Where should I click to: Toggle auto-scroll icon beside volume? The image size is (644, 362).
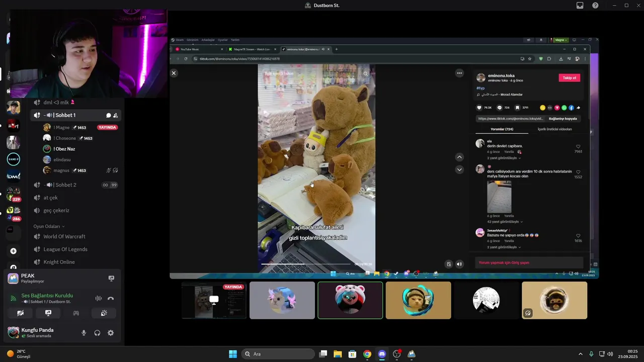(x=449, y=264)
